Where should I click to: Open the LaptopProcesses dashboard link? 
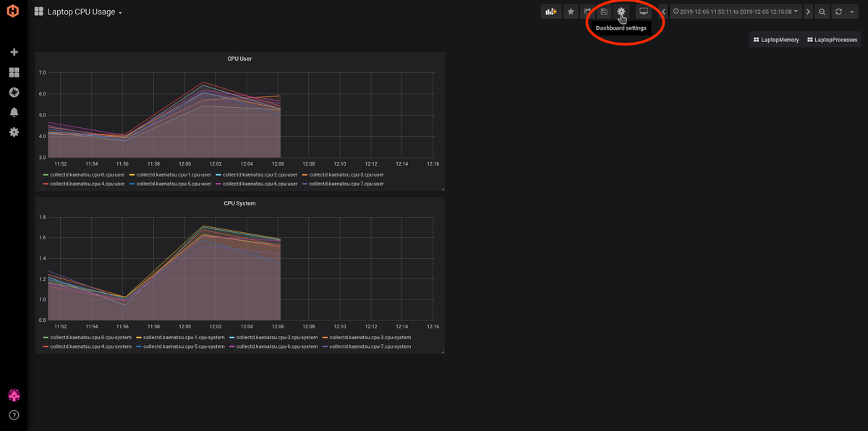832,40
